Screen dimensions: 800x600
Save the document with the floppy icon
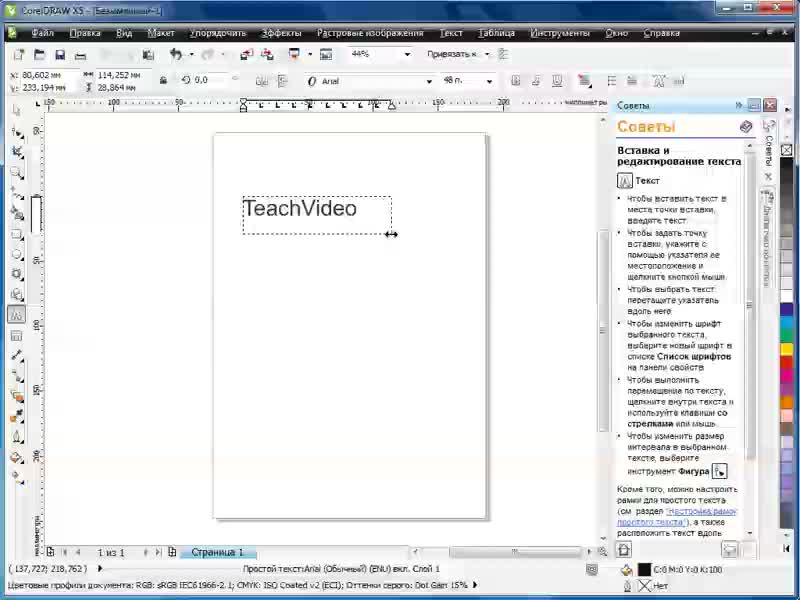[60, 55]
